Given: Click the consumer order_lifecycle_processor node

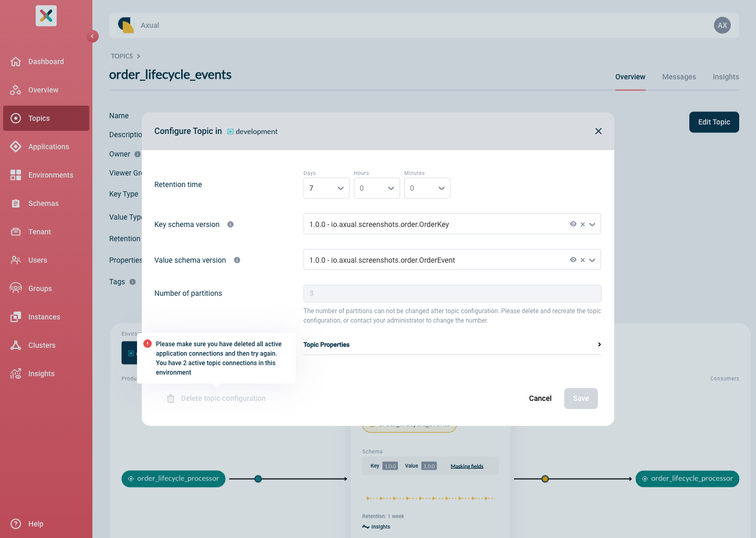Looking at the screenshot, I should point(687,479).
